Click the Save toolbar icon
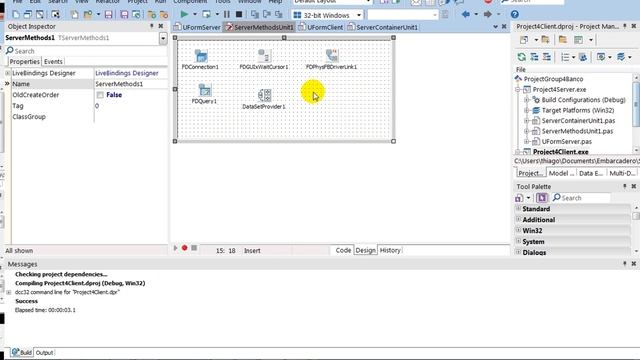The height and width of the screenshot is (360, 640). pos(108,15)
